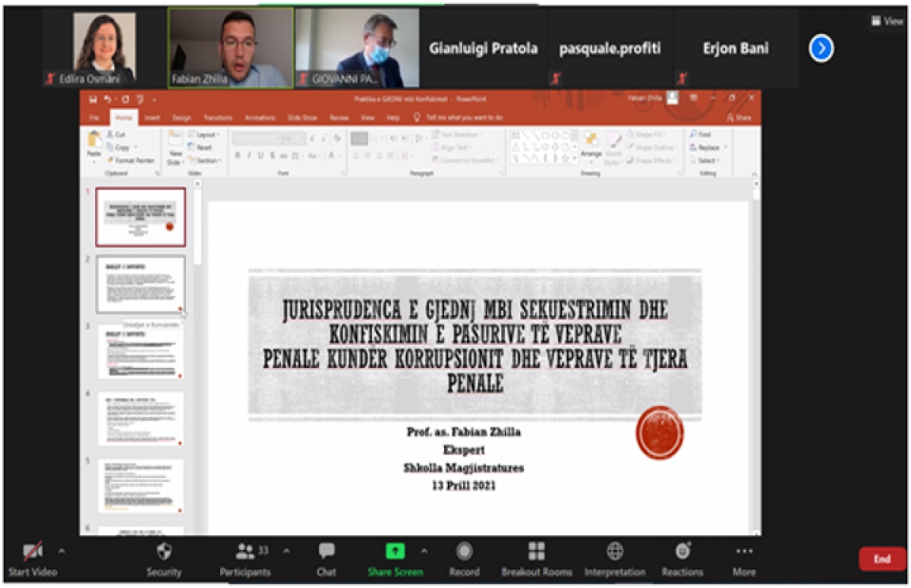The height and width of the screenshot is (588, 911).
Task: Select Fabian Zhilla's video tile
Action: (231, 48)
